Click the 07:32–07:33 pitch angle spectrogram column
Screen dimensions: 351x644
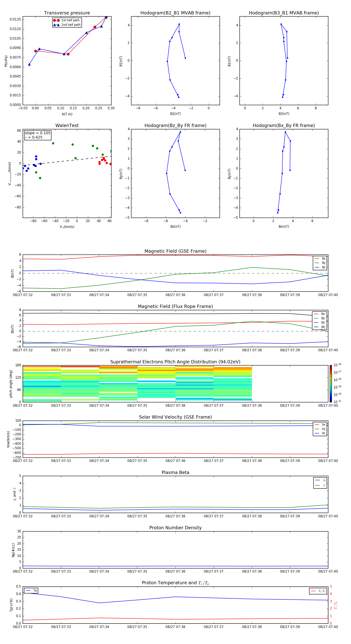(42, 384)
